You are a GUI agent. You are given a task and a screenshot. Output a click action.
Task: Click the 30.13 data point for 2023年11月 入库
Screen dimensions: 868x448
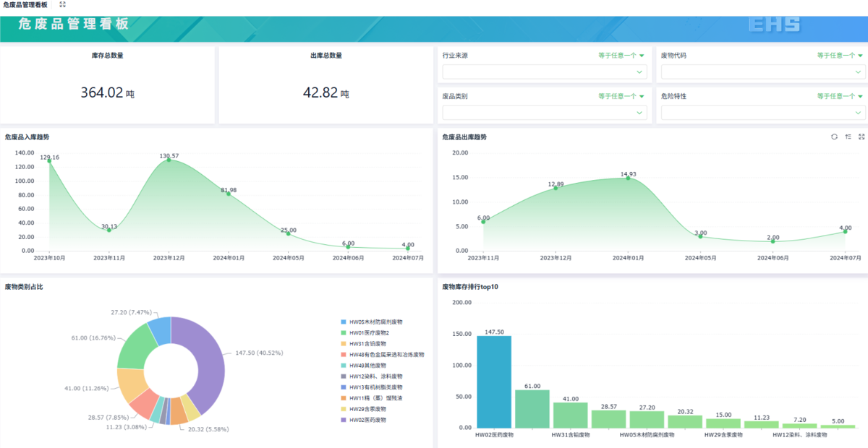point(109,230)
